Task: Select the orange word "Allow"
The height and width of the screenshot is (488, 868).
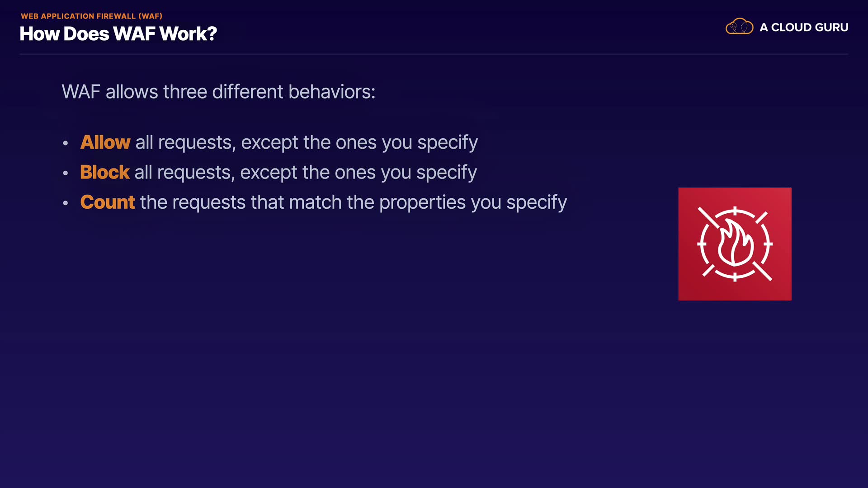Action: tap(105, 142)
